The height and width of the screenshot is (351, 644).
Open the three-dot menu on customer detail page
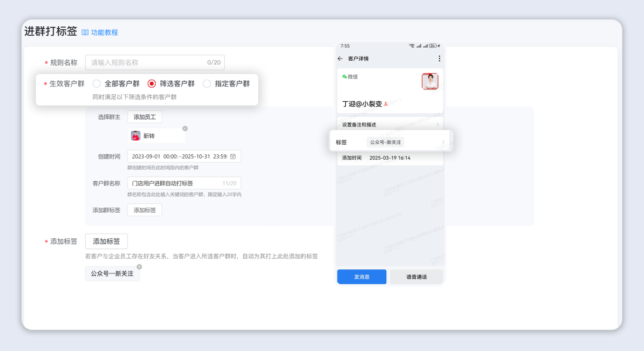tap(439, 58)
